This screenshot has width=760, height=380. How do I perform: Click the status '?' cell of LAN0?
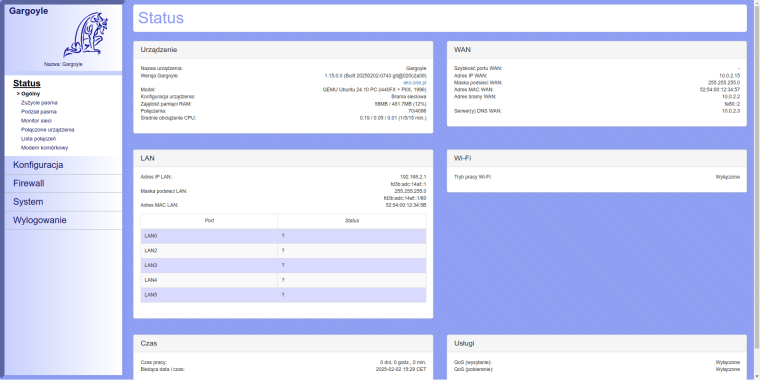coord(352,236)
